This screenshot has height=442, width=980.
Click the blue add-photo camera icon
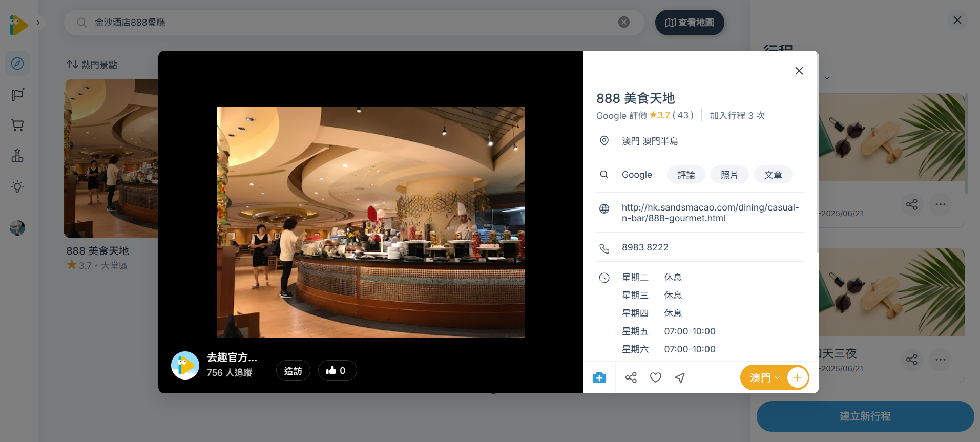[599, 377]
